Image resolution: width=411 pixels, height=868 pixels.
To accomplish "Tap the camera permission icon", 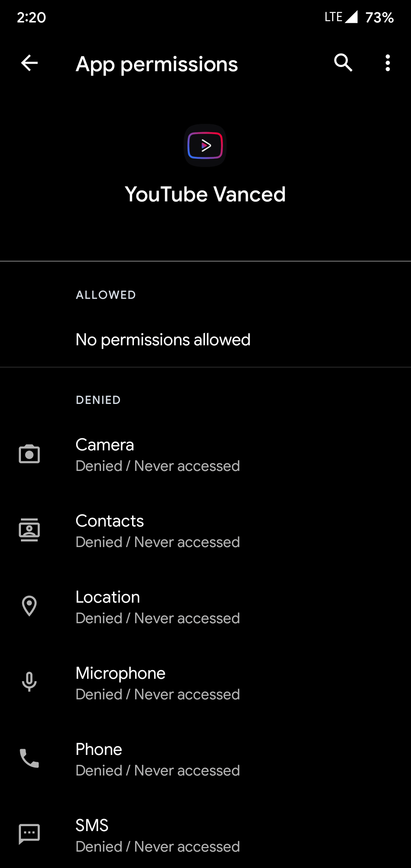I will [x=29, y=454].
